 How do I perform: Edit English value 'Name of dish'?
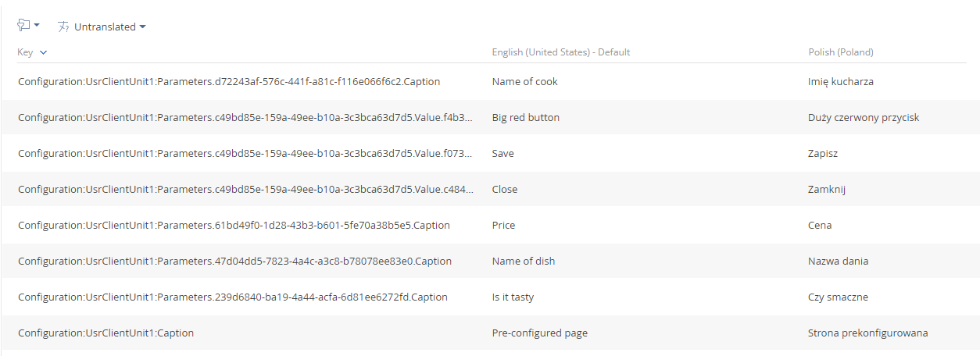[x=524, y=261]
